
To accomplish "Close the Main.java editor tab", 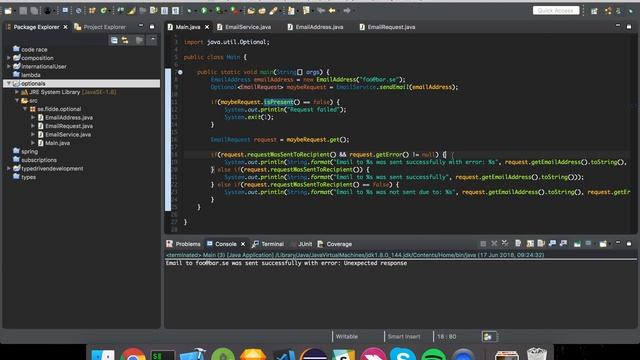I will click(x=207, y=27).
